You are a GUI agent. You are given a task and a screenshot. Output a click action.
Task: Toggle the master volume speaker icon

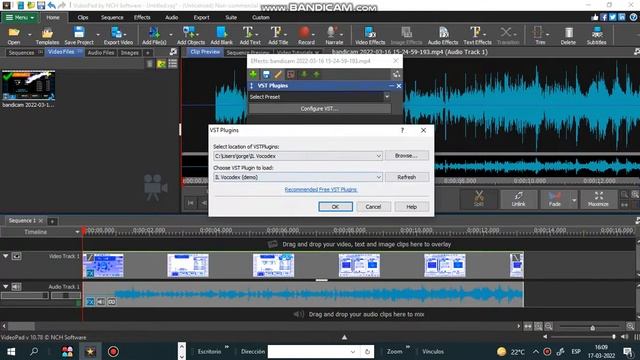pyautogui.click(x=624, y=337)
